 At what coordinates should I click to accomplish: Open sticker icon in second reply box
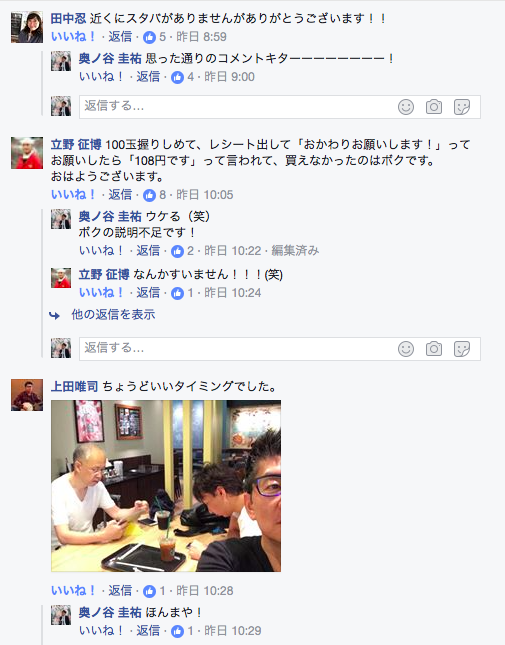(x=461, y=349)
